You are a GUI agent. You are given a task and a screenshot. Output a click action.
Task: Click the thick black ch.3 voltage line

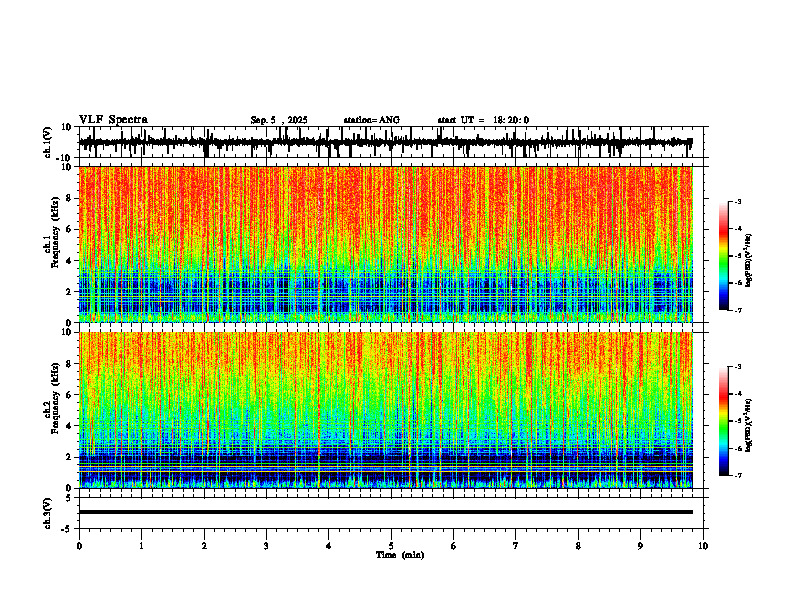point(386,512)
